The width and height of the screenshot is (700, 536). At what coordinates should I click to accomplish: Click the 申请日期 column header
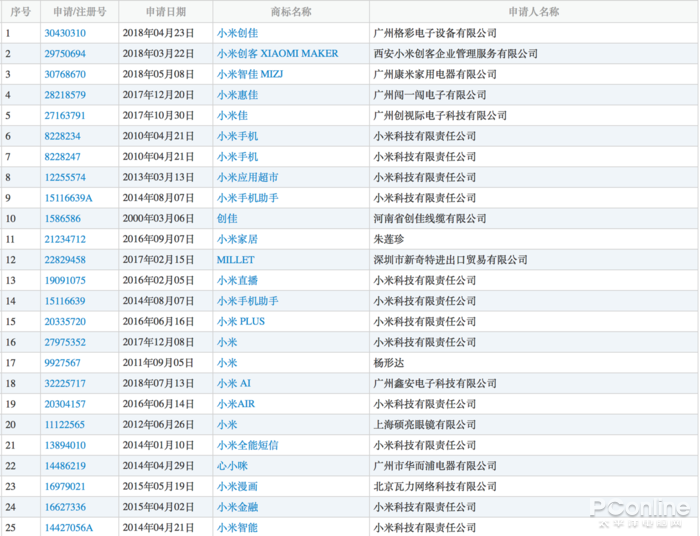166,12
